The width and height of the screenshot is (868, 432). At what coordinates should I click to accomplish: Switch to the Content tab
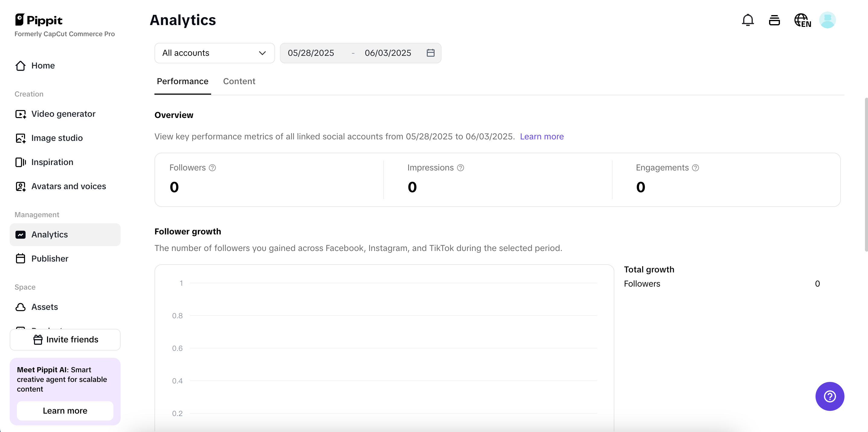pos(239,81)
